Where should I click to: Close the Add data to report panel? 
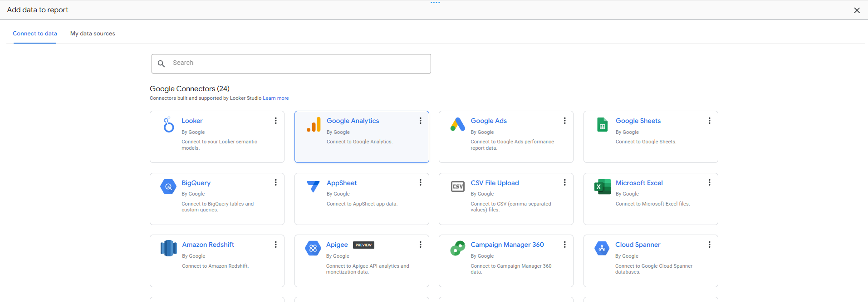point(857,10)
